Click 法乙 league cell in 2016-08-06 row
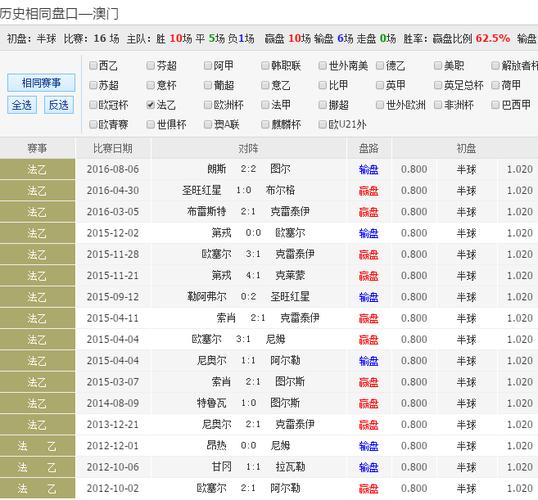538x500 pixels. 37,170
